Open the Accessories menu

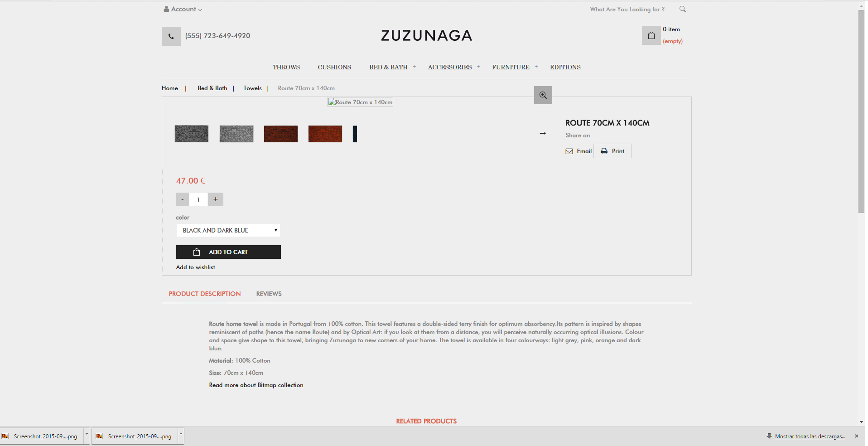point(450,67)
